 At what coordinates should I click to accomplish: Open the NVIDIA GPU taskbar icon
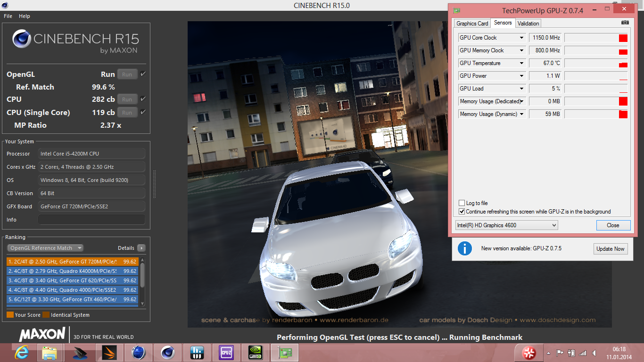256,353
